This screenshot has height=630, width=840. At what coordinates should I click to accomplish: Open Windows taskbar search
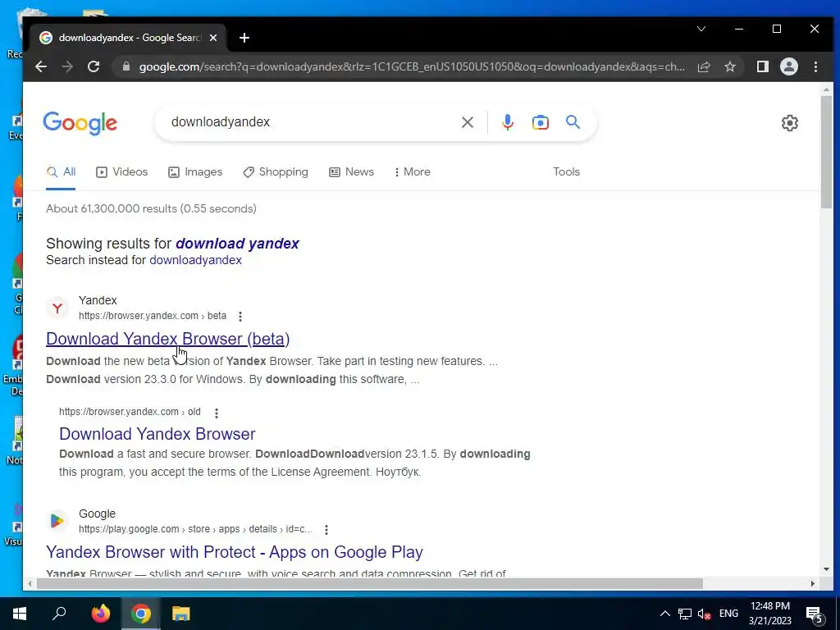59,614
